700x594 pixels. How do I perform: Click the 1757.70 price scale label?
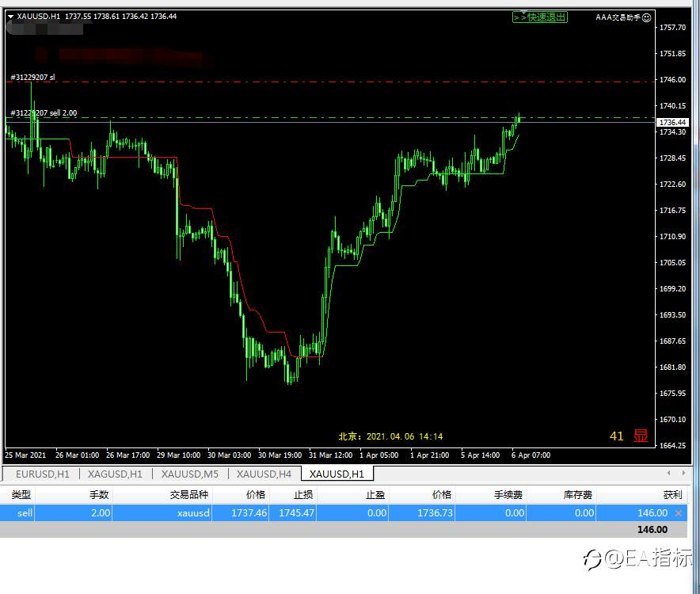pos(672,27)
